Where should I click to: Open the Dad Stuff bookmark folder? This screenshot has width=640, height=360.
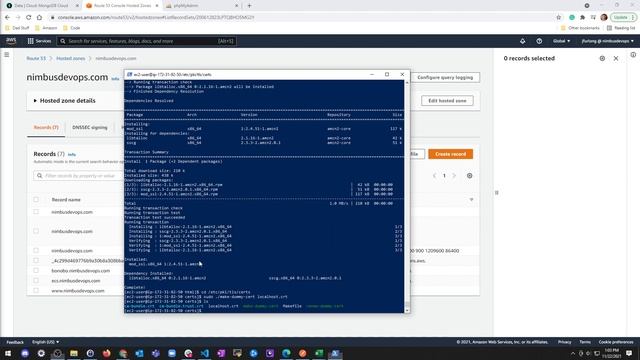tap(17, 28)
